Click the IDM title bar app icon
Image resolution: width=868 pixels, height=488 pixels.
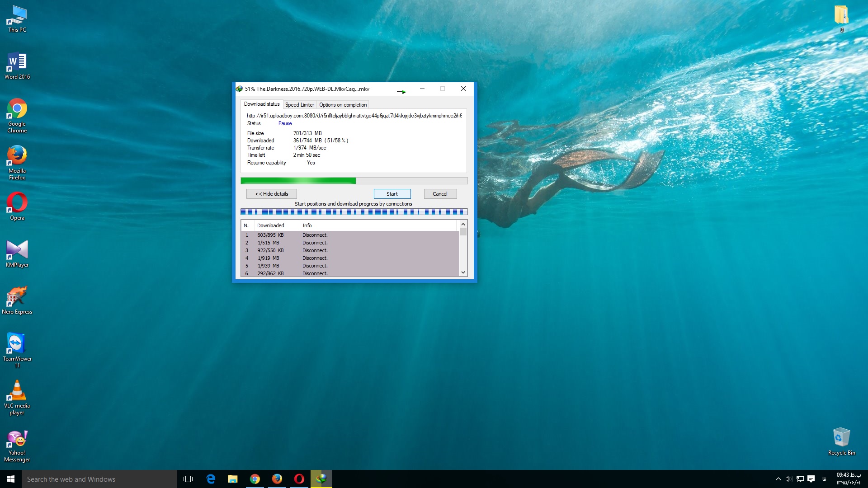tap(240, 89)
